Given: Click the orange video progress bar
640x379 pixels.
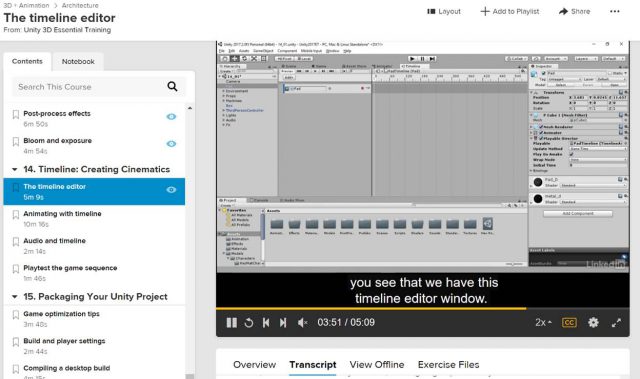Looking at the screenshot, I should (x=371, y=308).
